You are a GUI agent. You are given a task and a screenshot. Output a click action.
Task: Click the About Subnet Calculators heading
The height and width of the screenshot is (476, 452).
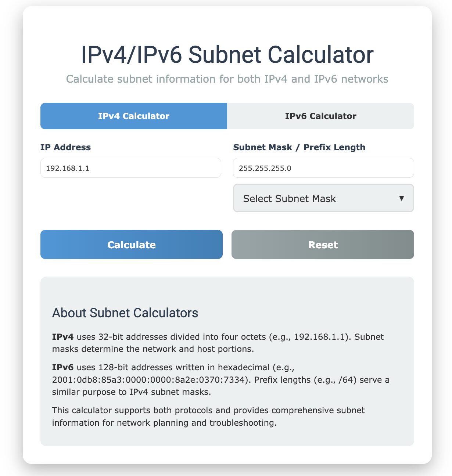click(125, 313)
